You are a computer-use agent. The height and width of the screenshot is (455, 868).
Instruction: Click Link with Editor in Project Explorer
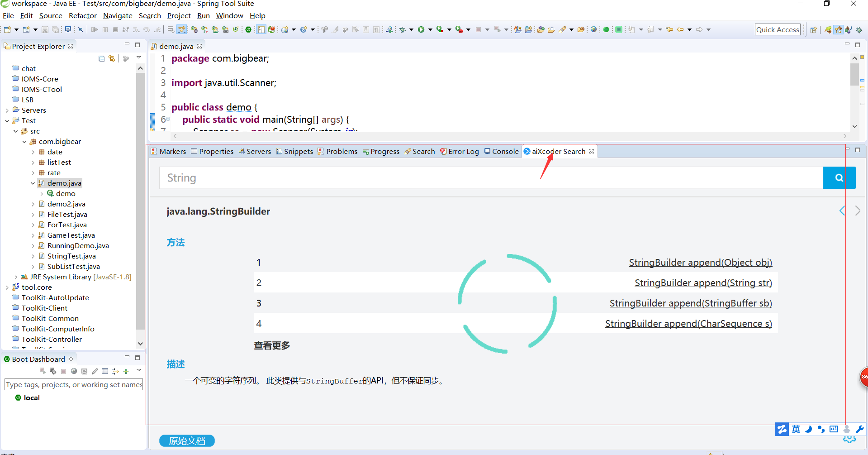click(112, 58)
